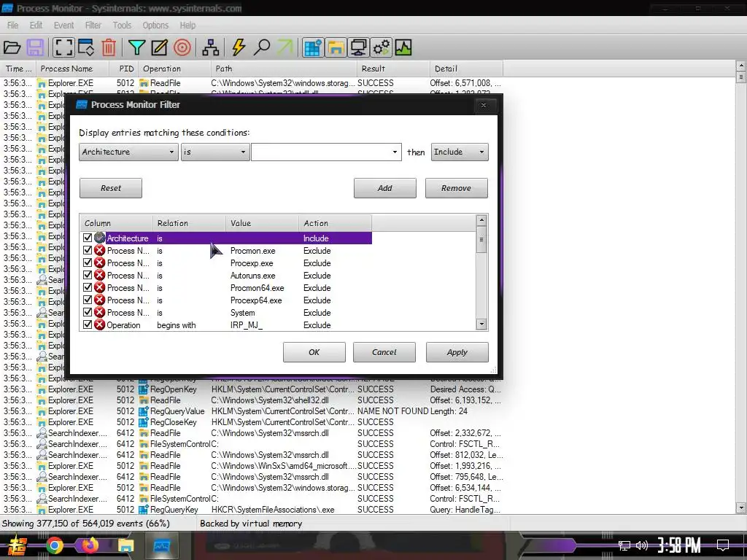Select the Include Process target icon
The width and height of the screenshot is (747, 560).
(x=182, y=47)
